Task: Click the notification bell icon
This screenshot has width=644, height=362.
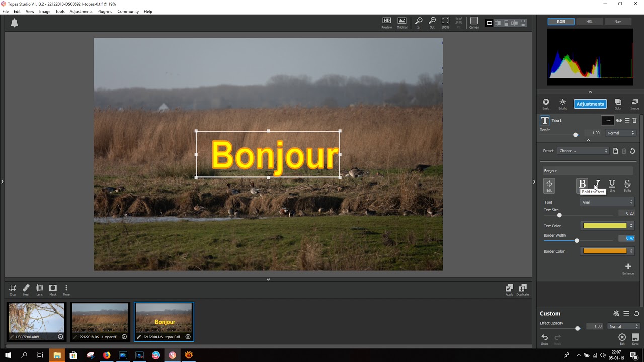Action: [x=15, y=23]
